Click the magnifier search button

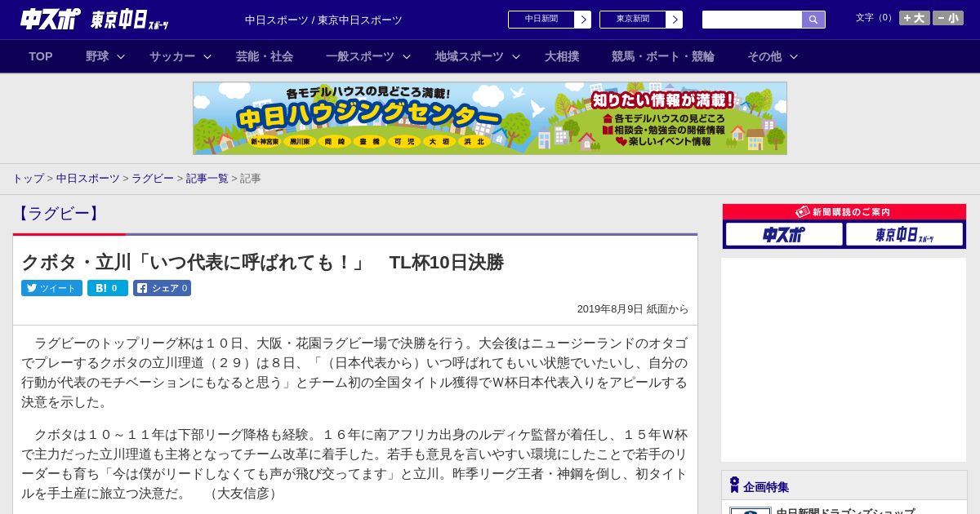coord(813,20)
